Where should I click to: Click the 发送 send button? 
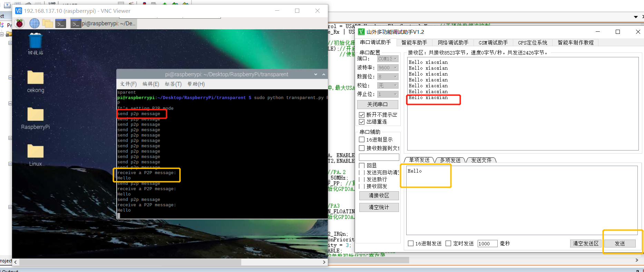click(620, 243)
